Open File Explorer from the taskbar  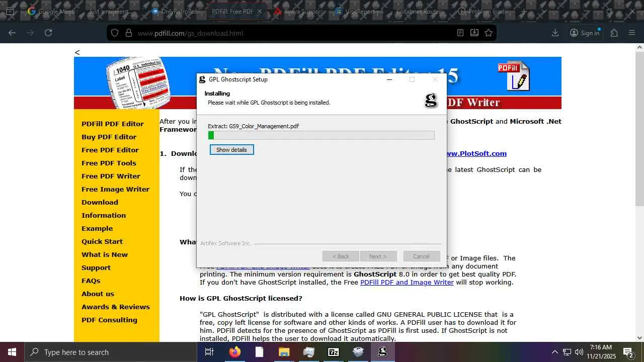[x=284, y=352]
